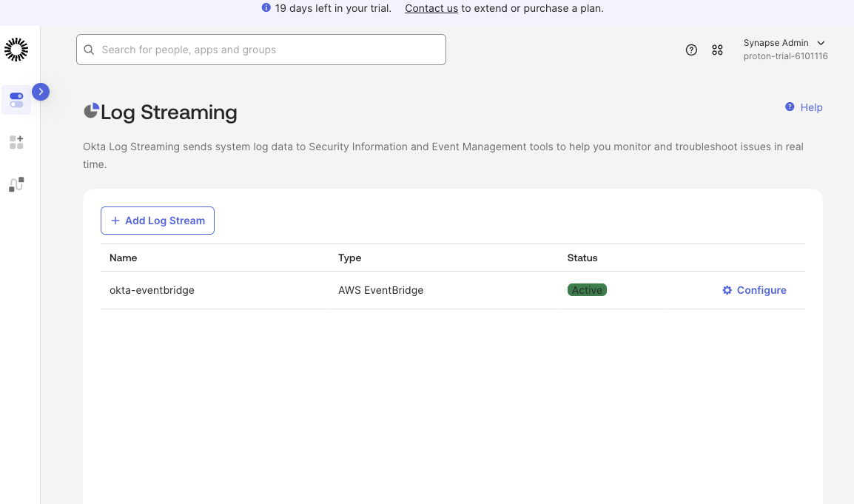Click the gear icon next to Configure
This screenshot has width=854, height=504.
[727, 290]
